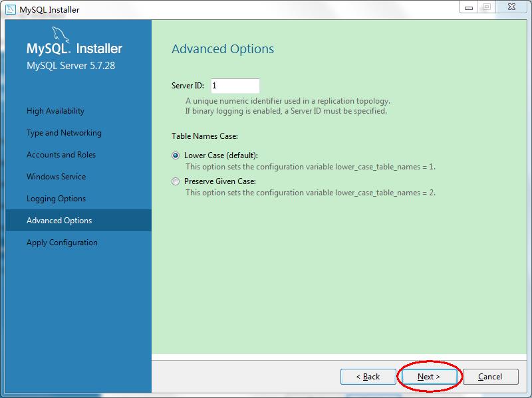532x398 pixels.
Task: Click the binary logging Server ID note
Action: [286, 111]
